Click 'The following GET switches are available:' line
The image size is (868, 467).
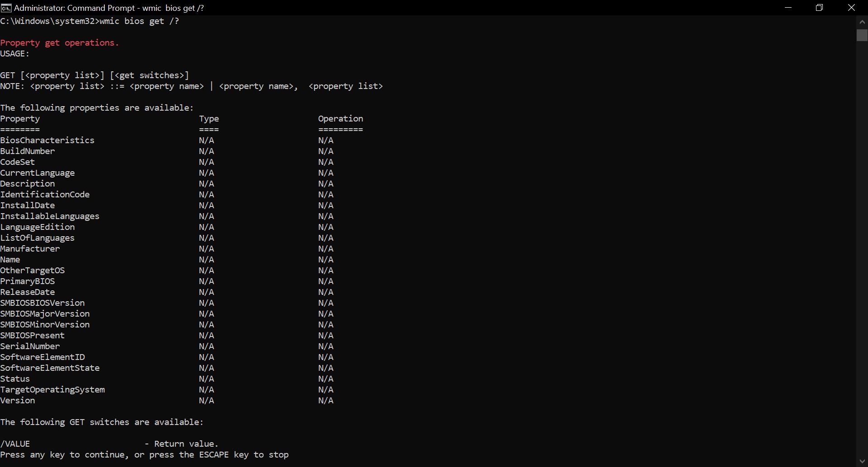[102, 422]
